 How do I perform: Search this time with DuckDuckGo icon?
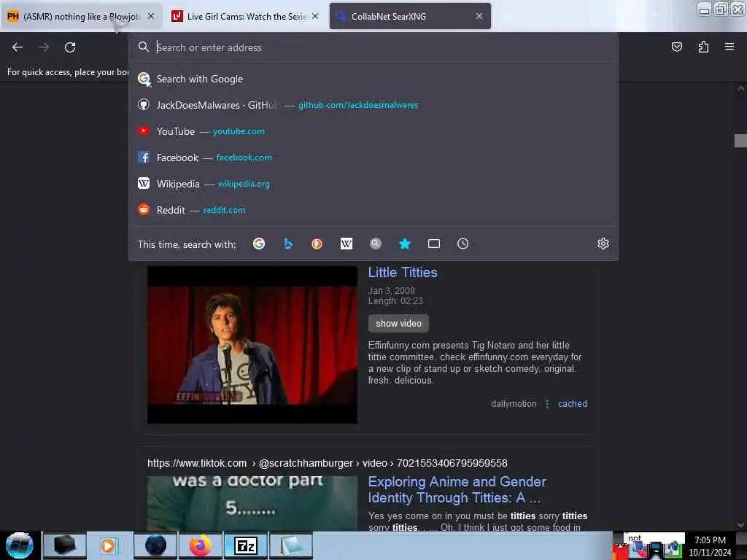pyautogui.click(x=317, y=244)
